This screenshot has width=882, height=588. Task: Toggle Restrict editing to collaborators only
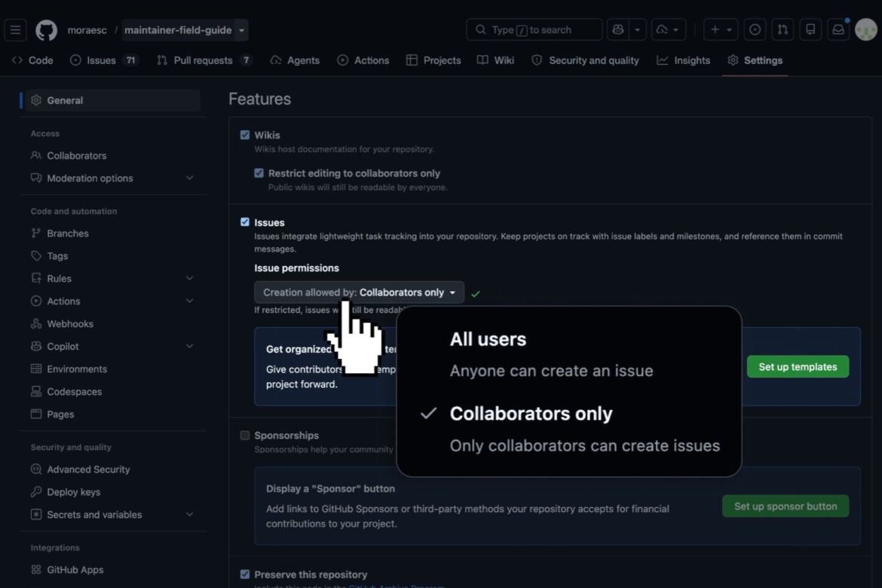pyautogui.click(x=259, y=173)
